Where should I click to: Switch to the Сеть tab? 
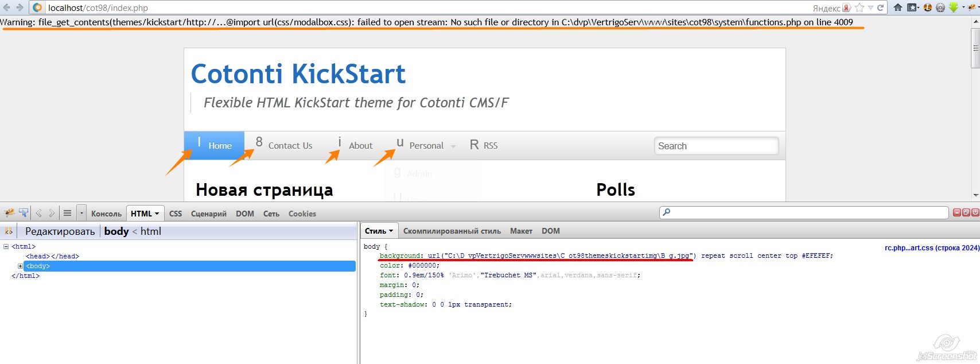coord(271,214)
